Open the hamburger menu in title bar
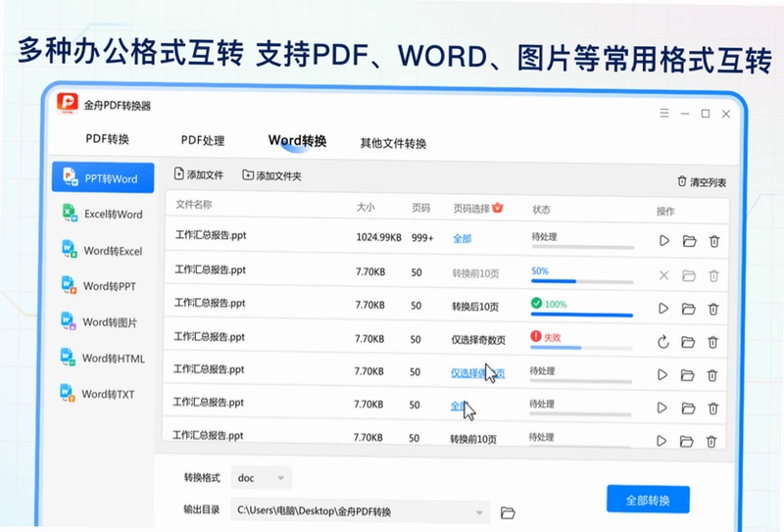 tap(664, 113)
